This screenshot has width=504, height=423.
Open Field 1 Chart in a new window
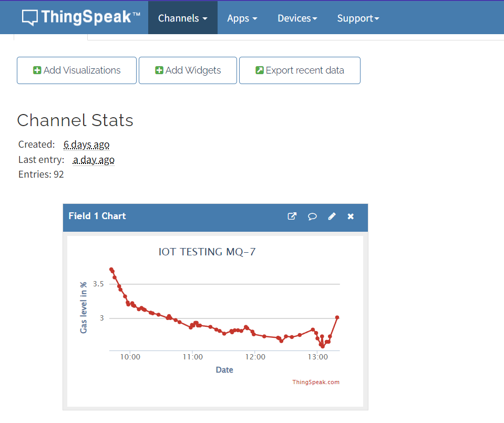point(292,216)
